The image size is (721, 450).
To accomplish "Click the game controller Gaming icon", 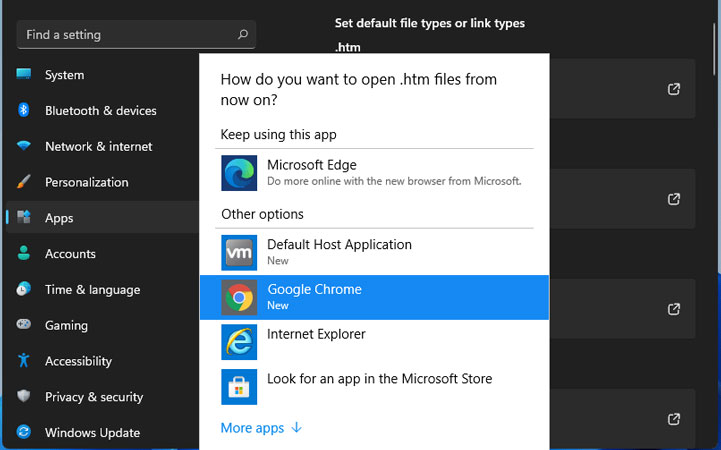I will coord(23,325).
